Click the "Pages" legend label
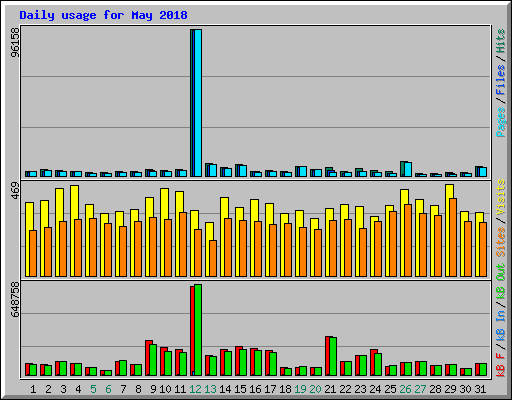 pyautogui.click(x=500, y=122)
